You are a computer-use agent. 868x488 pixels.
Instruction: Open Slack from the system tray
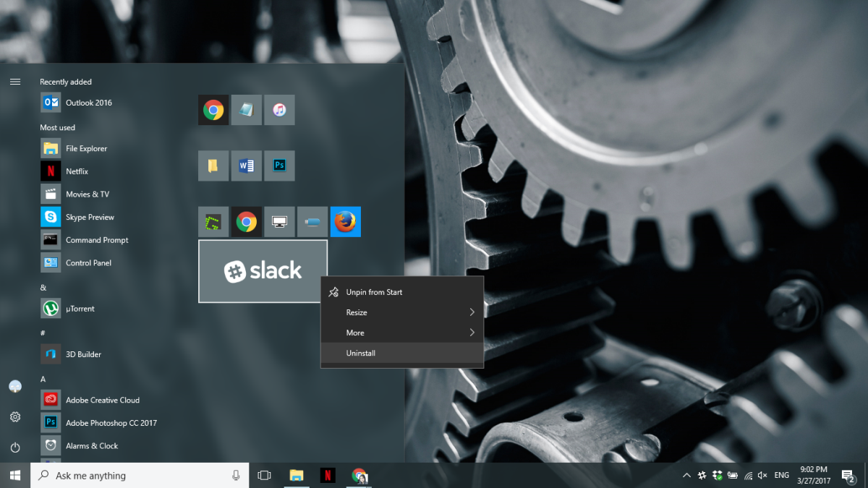tap(702, 476)
